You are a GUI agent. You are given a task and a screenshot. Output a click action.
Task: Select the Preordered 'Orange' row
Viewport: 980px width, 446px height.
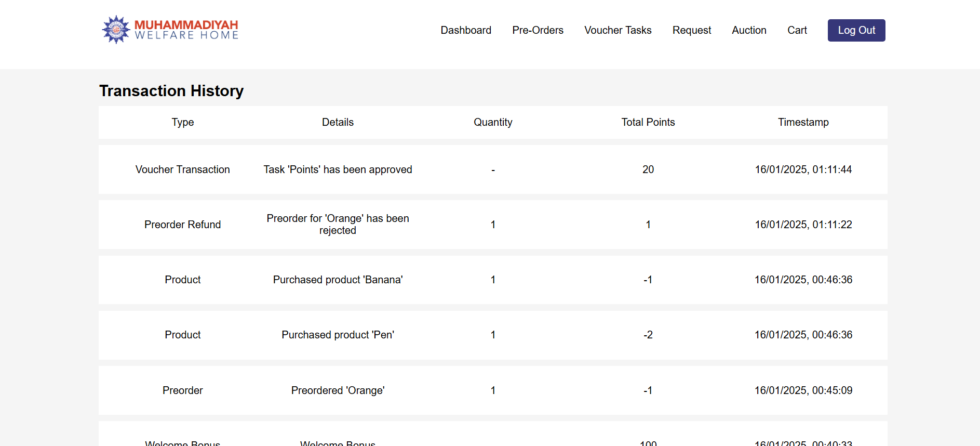pyautogui.click(x=338, y=390)
